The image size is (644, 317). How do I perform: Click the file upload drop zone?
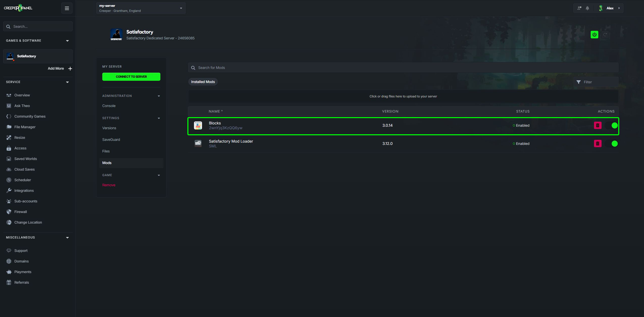(403, 96)
